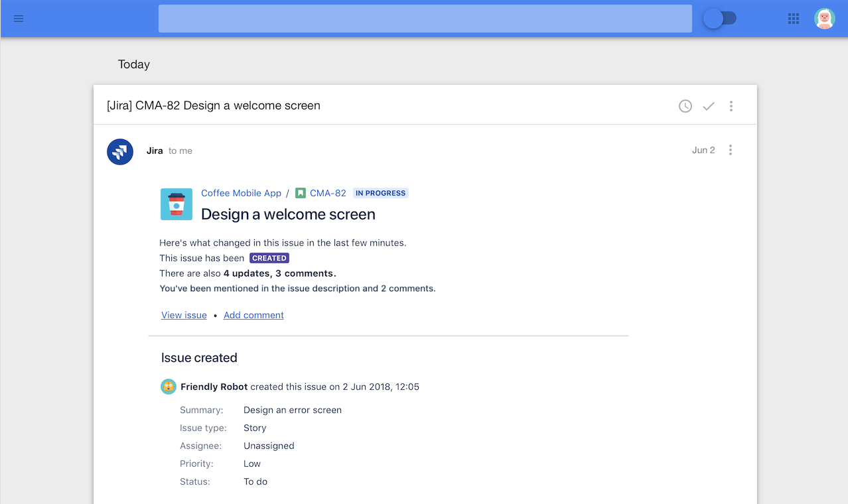
Task: Click the CMA-82 story bookmark icon
Action: coord(301,193)
